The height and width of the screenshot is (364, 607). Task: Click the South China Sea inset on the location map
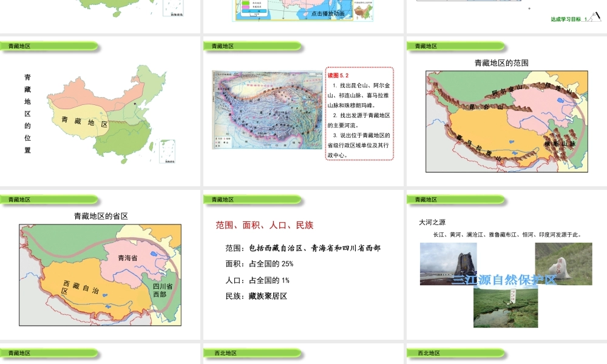[168, 152]
